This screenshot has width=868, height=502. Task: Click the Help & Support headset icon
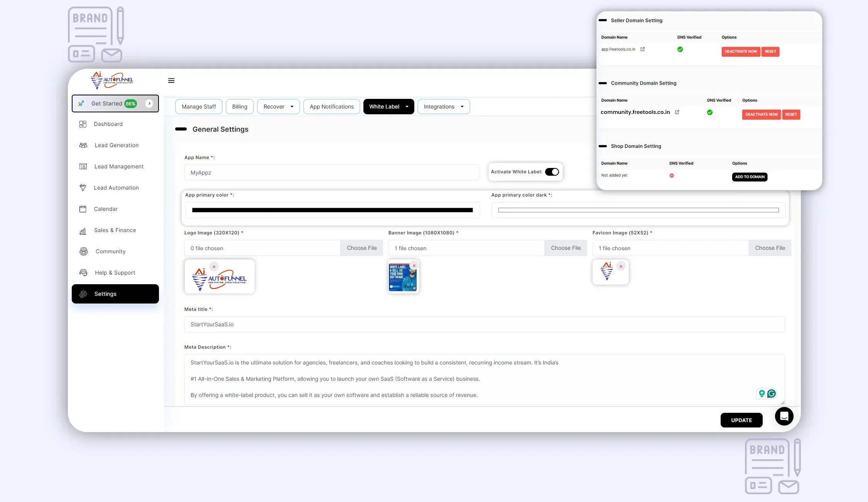click(83, 273)
